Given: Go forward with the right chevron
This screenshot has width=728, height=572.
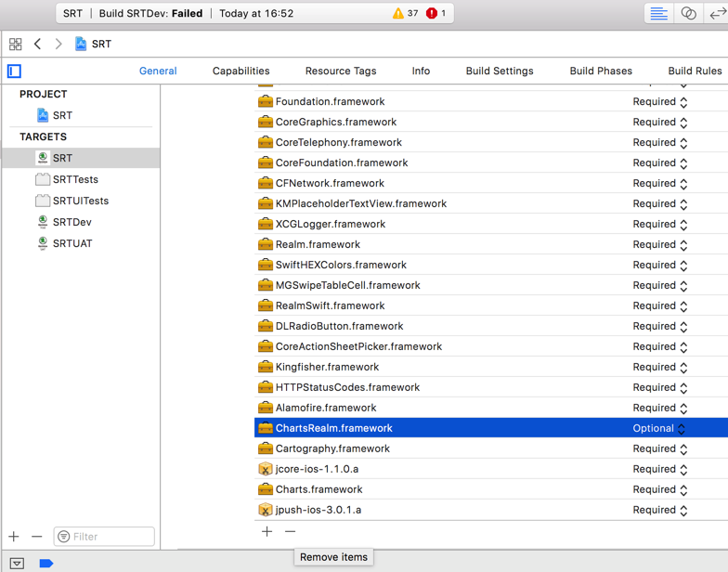Looking at the screenshot, I should click(x=58, y=45).
